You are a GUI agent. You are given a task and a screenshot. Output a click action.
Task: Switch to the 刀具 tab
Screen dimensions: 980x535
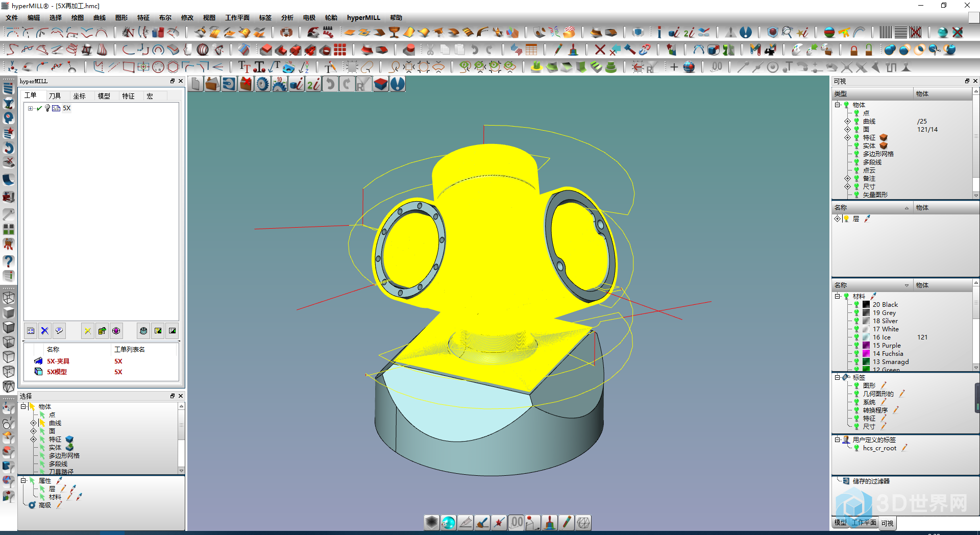click(x=55, y=96)
